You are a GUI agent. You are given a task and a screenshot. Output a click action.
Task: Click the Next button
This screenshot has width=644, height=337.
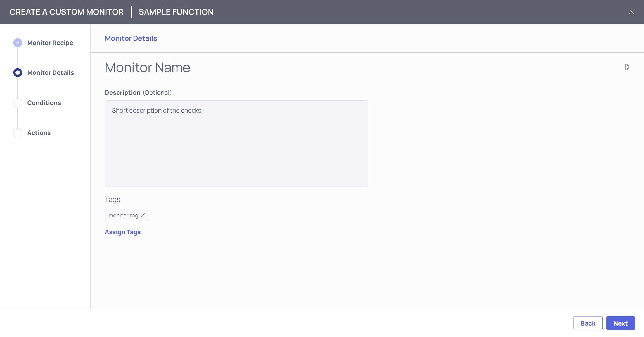620,323
